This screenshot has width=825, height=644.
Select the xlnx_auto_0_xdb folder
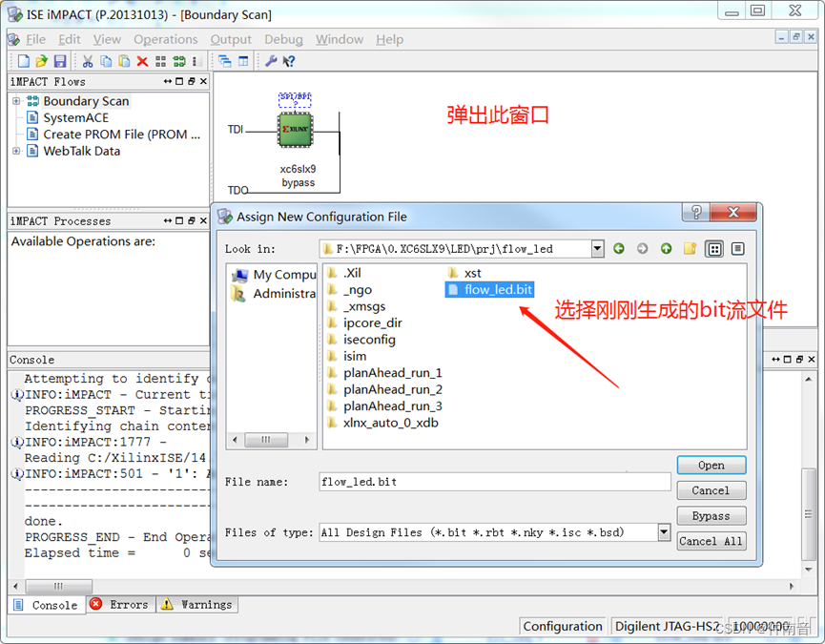tap(382, 423)
